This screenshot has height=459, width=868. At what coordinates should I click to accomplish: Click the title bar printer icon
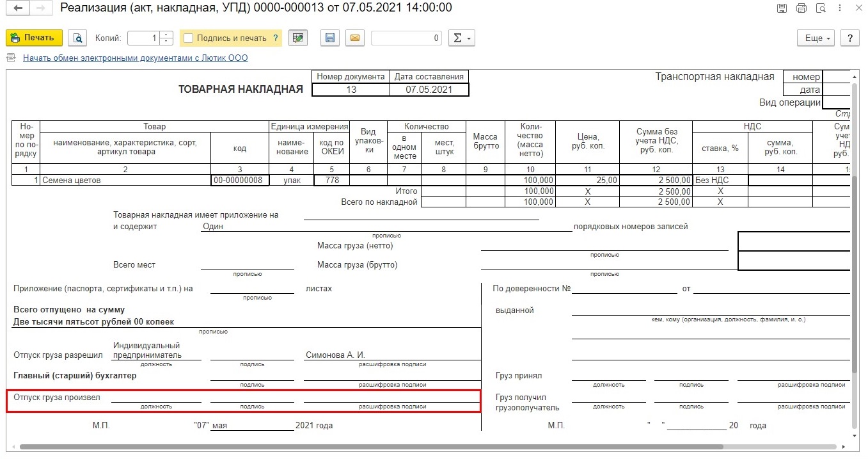coord(801,8)
